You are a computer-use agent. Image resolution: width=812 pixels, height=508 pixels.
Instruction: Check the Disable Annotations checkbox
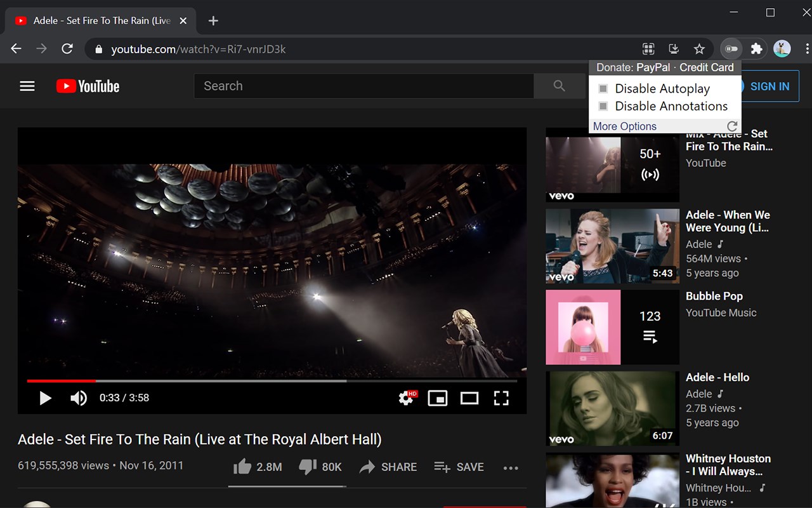[x=603, y=106]
